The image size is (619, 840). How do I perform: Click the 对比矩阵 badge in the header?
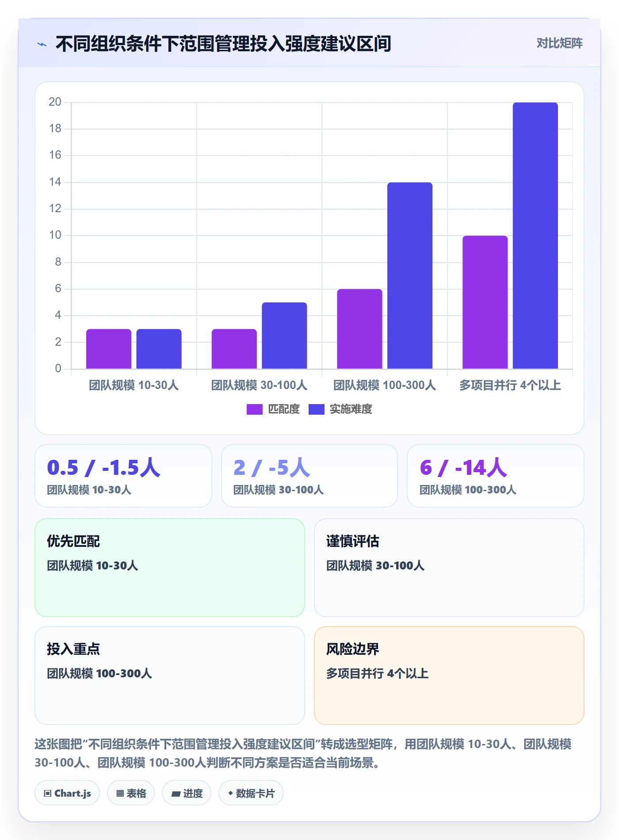coord(559,43)
